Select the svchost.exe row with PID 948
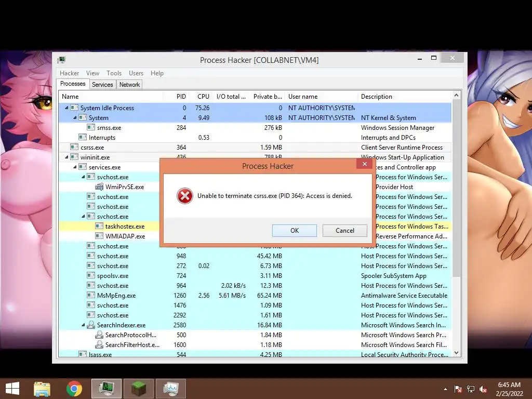 (x=255, y=256)
